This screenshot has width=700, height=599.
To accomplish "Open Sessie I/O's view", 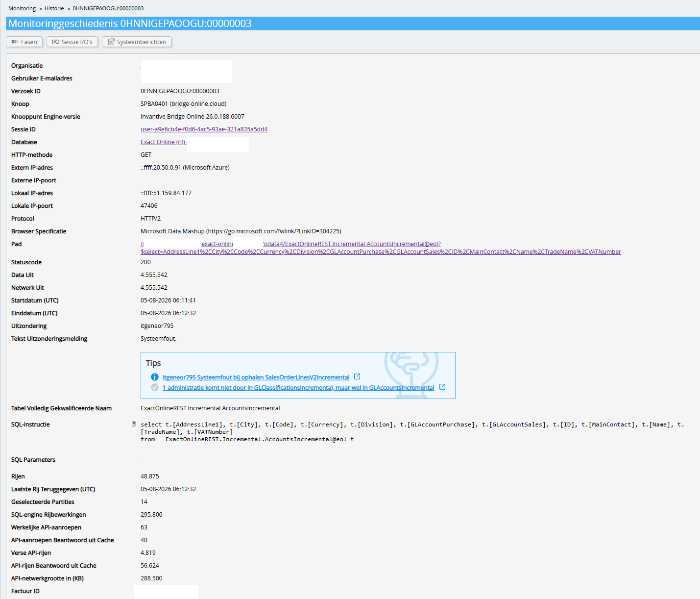I will click(72, 42).
